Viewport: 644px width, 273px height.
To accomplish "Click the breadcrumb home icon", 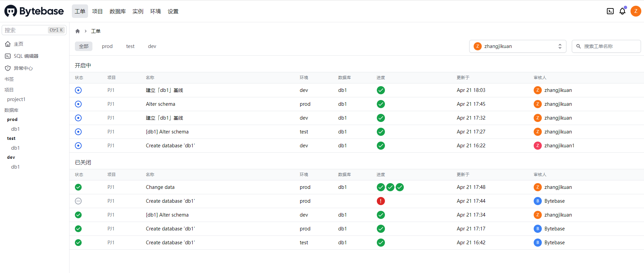I will (x=78, y=31).
